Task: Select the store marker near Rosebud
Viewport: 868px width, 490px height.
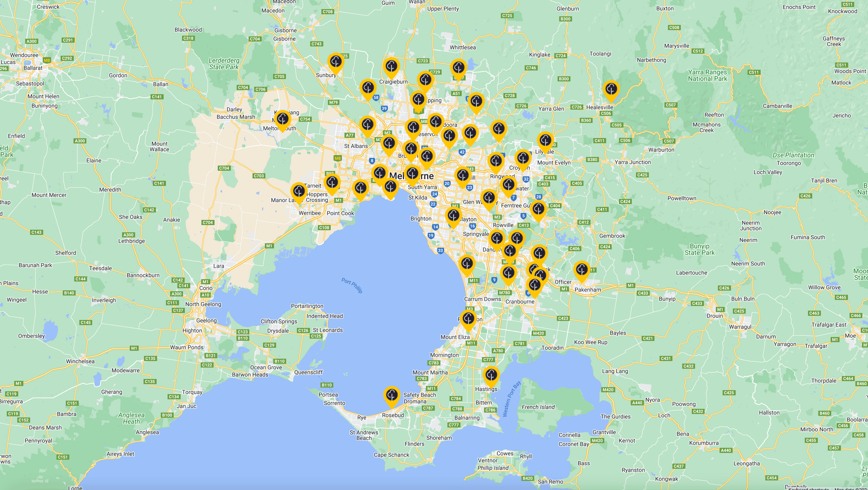Action: coord(392,395)
